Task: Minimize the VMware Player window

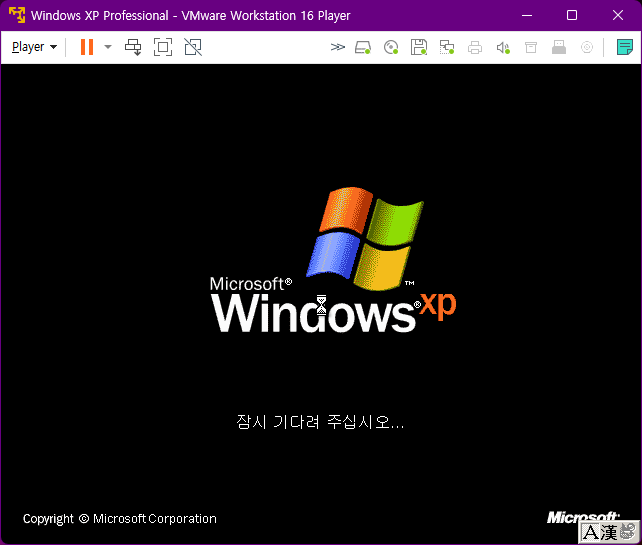Action: point(527,16)
